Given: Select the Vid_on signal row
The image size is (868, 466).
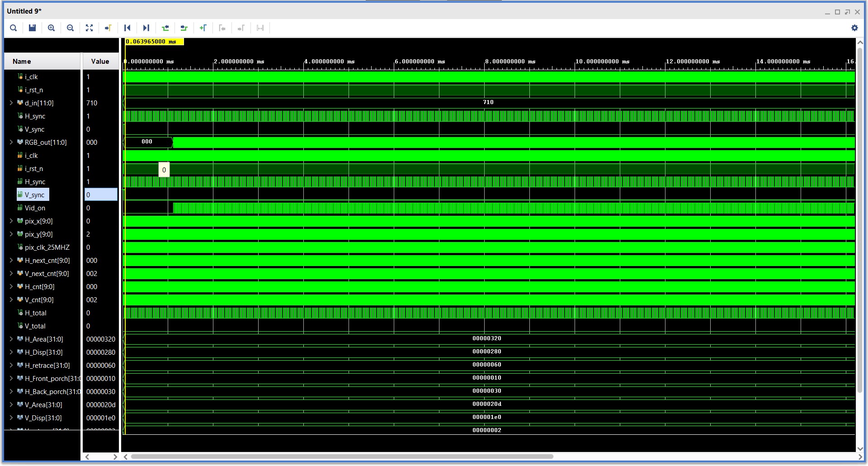Looking at the screenshot, I should point(36,208).
